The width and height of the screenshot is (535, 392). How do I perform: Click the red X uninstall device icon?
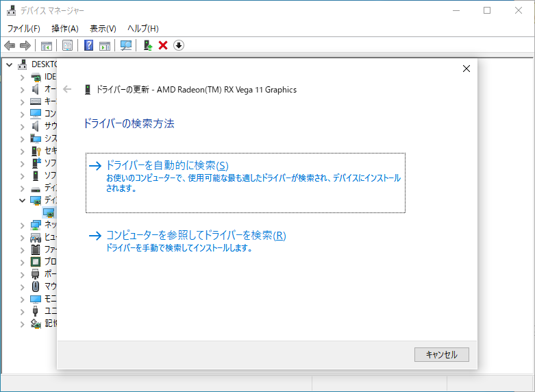point(163,45)
